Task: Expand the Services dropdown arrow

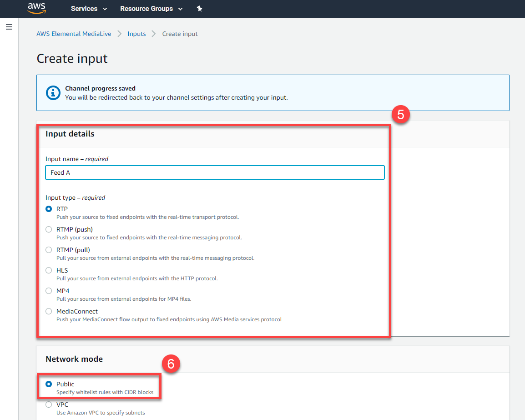Action: pos(105,9)
